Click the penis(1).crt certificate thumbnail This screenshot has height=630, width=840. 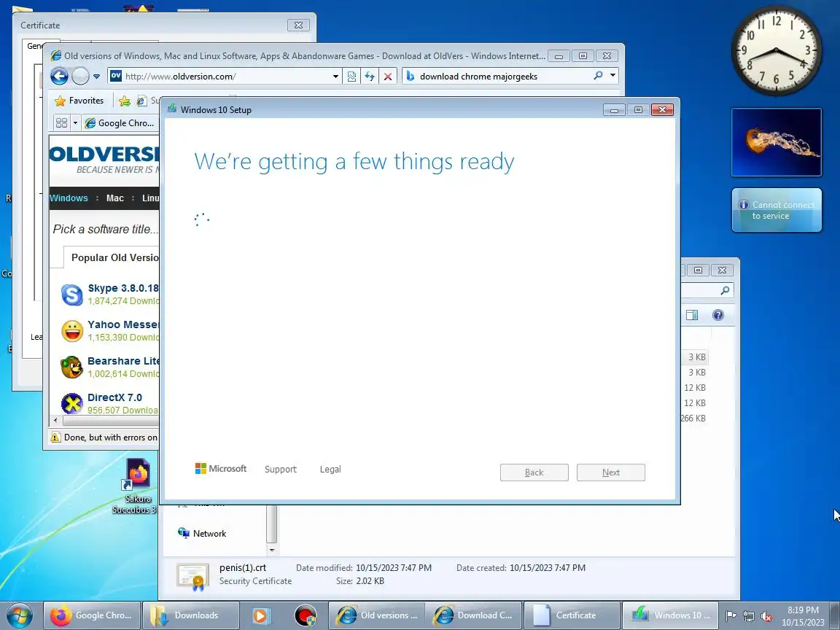[192, 577]
